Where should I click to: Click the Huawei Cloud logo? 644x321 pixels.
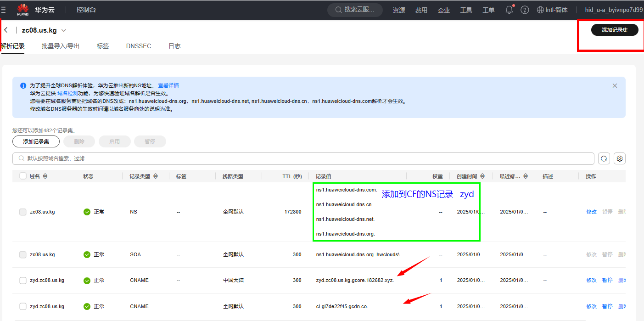23,10
